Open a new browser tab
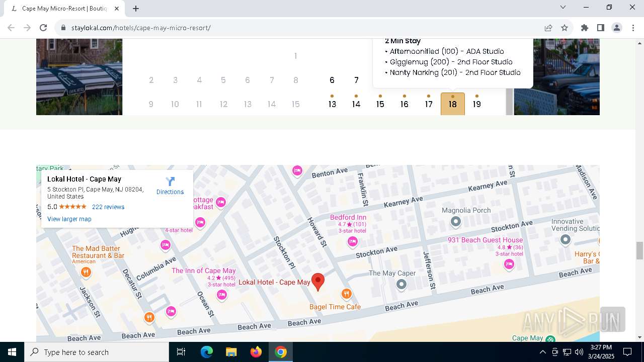644x362 pixels. (x=136, y=9)
